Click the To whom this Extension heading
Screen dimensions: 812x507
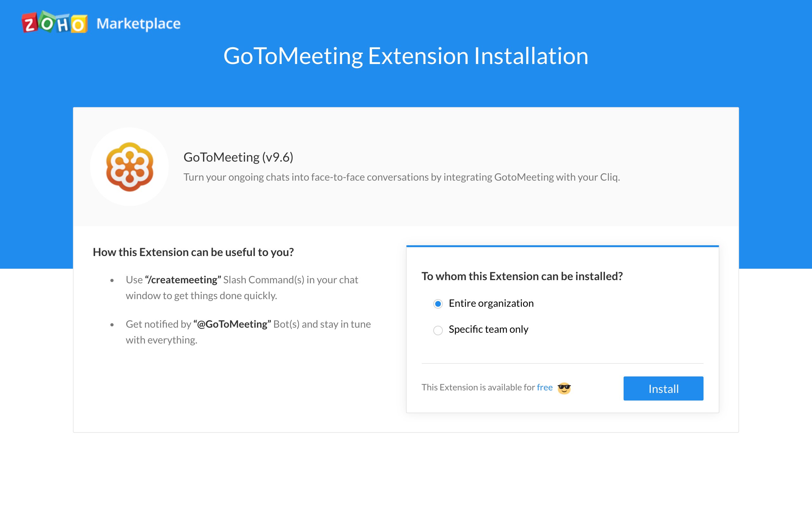pyautogui.click(x=522, y=276)
